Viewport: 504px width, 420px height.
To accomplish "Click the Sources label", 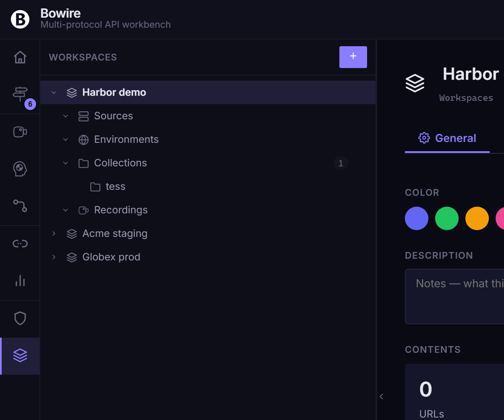I will 113,116.
